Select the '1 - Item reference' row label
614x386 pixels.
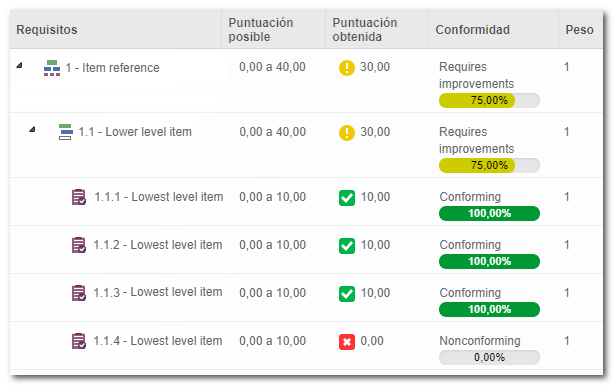pyautogui.click(x=112, y=68)
